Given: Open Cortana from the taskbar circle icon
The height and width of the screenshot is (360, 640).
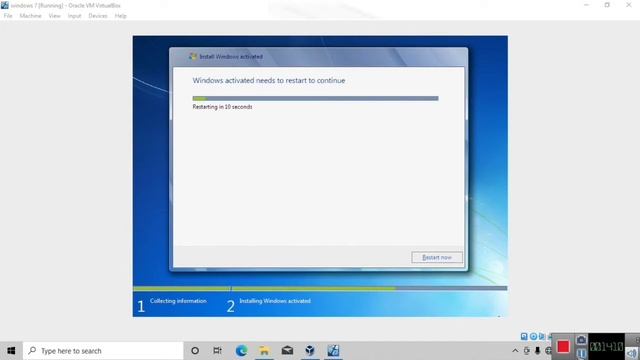Looking at the screenshot, I should [x=195, y=351].
